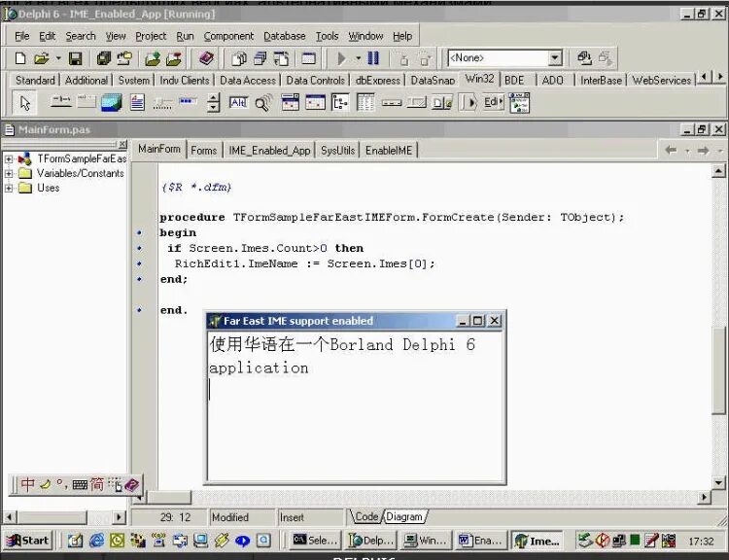
Task: Open the EnableIME editor tab
Action: [389, 151]
